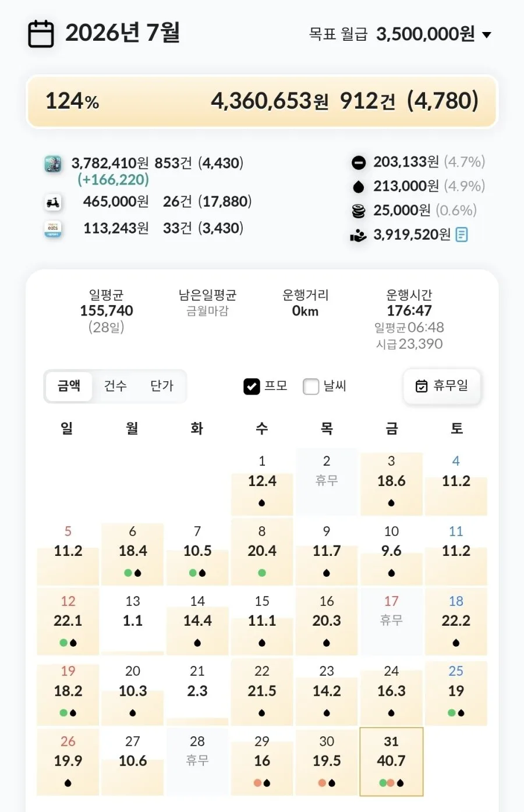
Task: Open the 2026년 7월 month selector
Action: (x=122, y=33)
